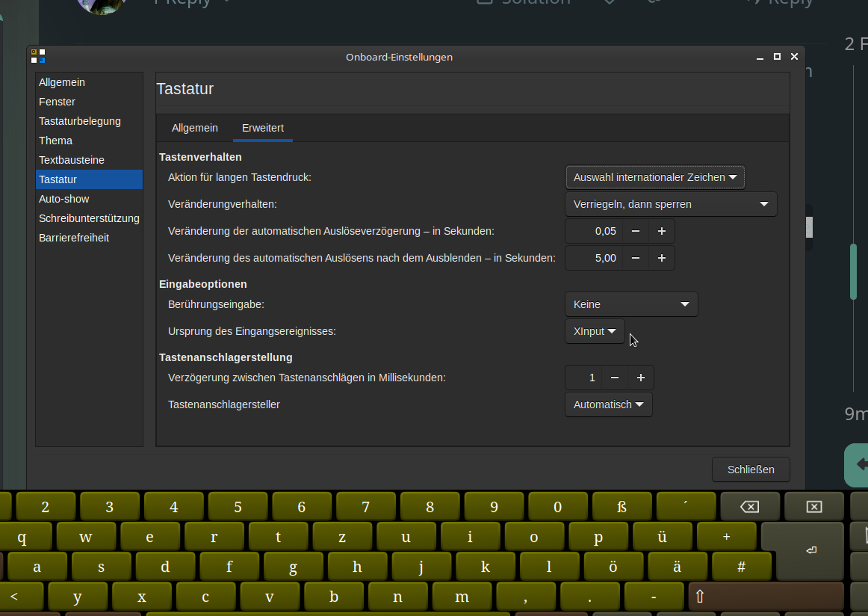Select the Erweitert tab
Screen dimensions: 868x616
coord(263,129)
